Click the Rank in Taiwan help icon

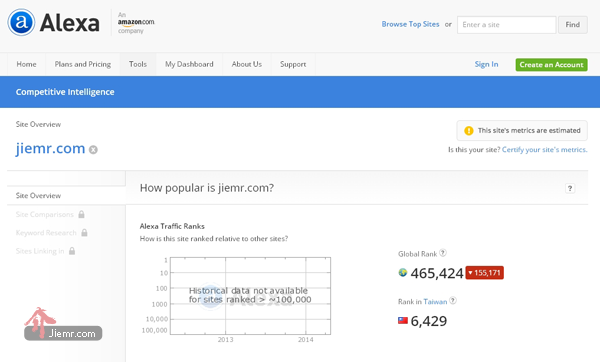[453, 300]
